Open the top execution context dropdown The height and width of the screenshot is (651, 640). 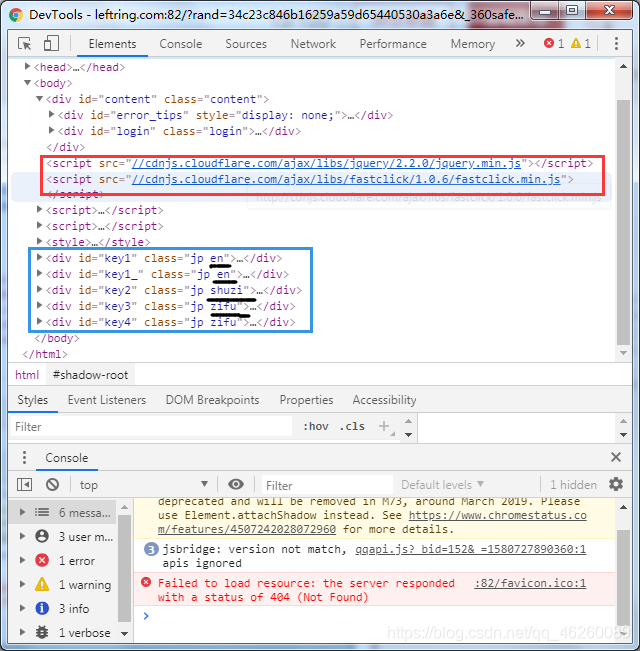(x=144, y=485)
